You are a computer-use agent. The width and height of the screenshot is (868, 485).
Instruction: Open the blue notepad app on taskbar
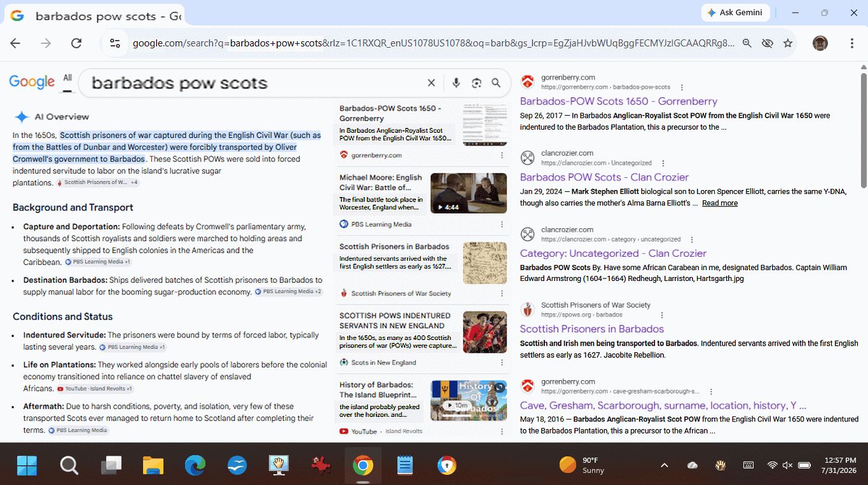[x=404, y=465]
